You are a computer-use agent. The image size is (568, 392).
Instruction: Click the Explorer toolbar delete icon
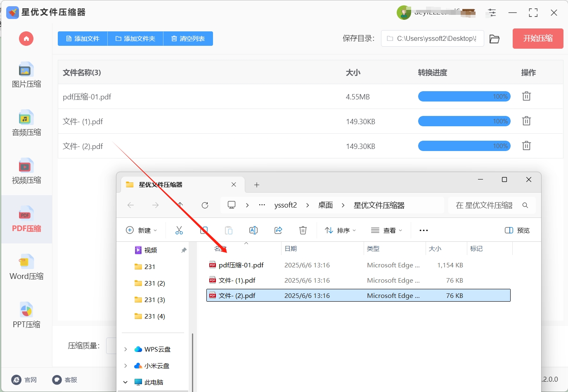pyautogui.click(x=303, y=230)
